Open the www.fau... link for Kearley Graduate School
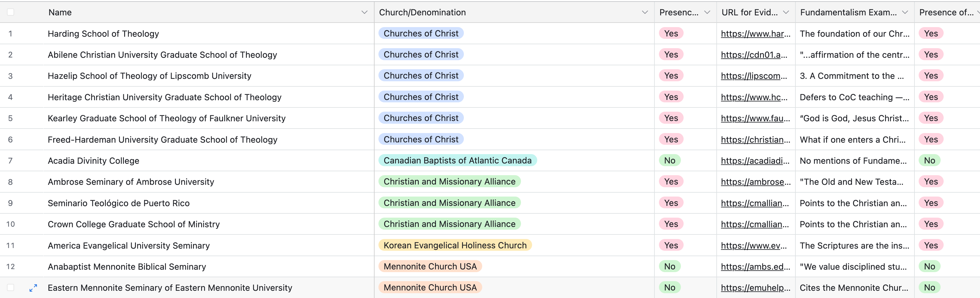Viewport: 980px width, 298px height. [x=755, y=118]
